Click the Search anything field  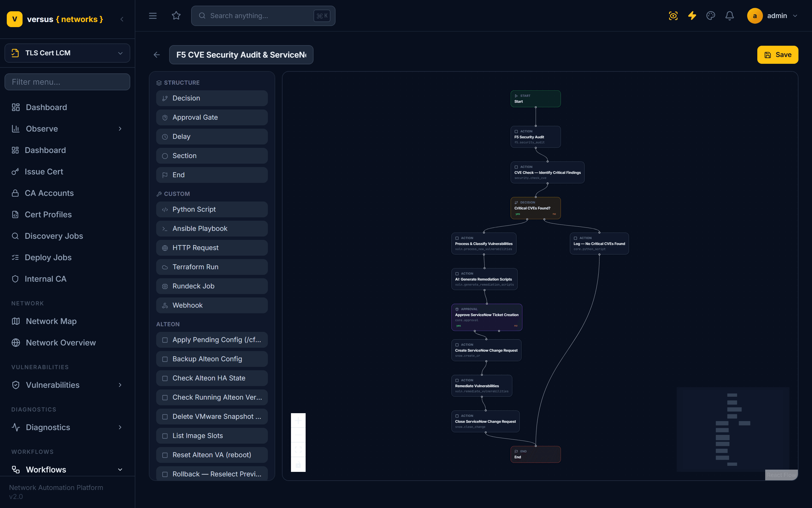[263, 16]
